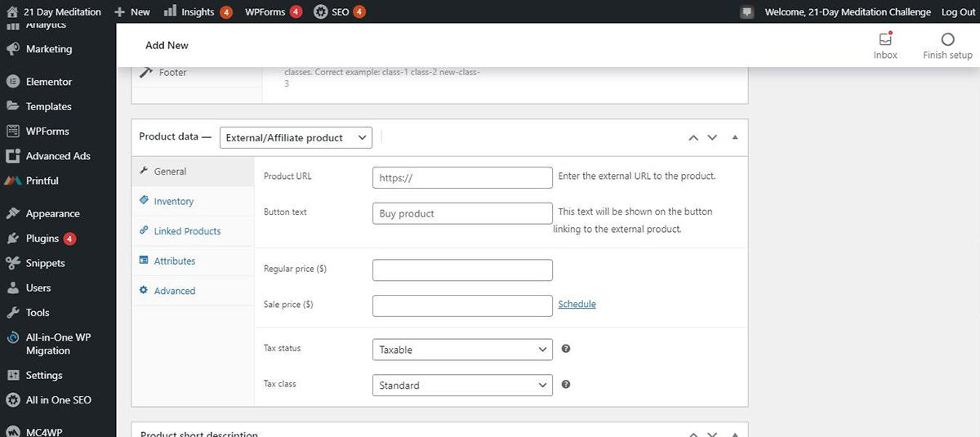This screenshot has height=437, width=980.
Task: Open the WPForms sidebar menu
Action: 47,132
